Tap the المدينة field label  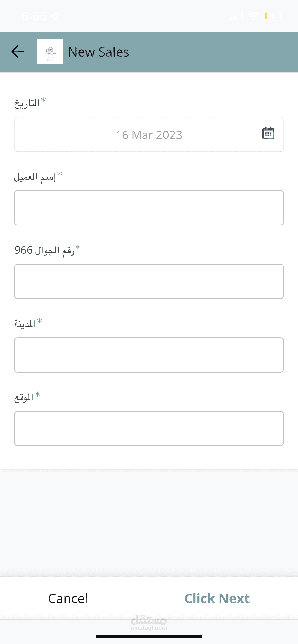pyautogui.click(x=25, y=324)
